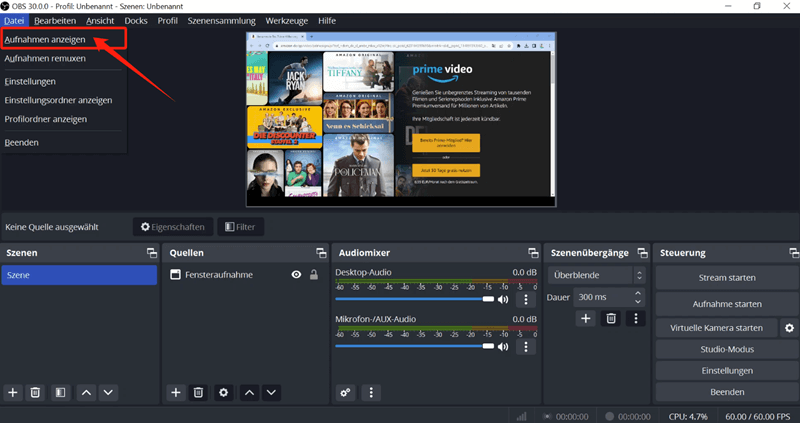Mute Mikrofon-/AUX-Audio speaker icon
Image resolution: width=800 pixels, height=423 pixels.
click(x=503, y=346)
